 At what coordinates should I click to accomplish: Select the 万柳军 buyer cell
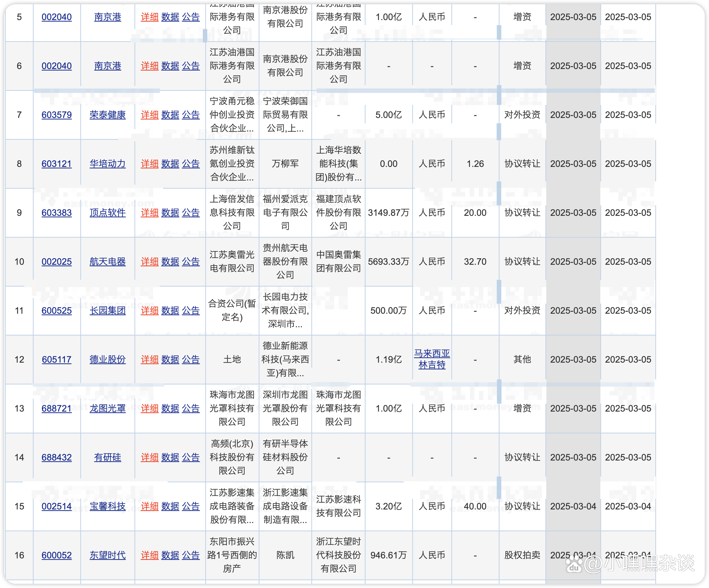click(285, 164)
